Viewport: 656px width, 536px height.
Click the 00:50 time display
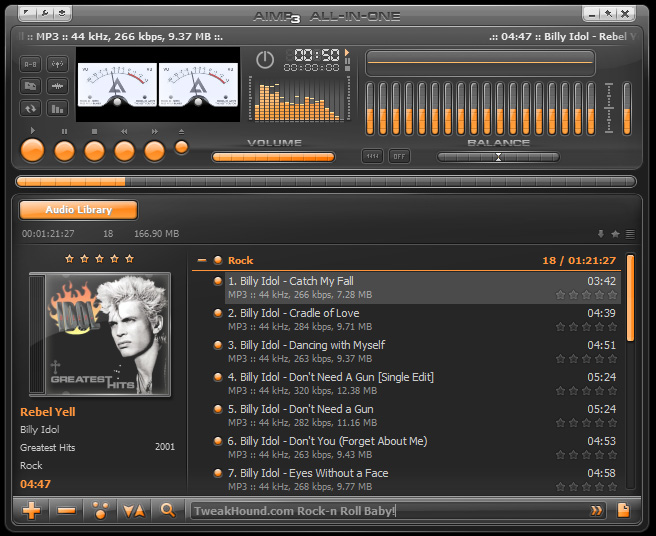click(317, 55)
